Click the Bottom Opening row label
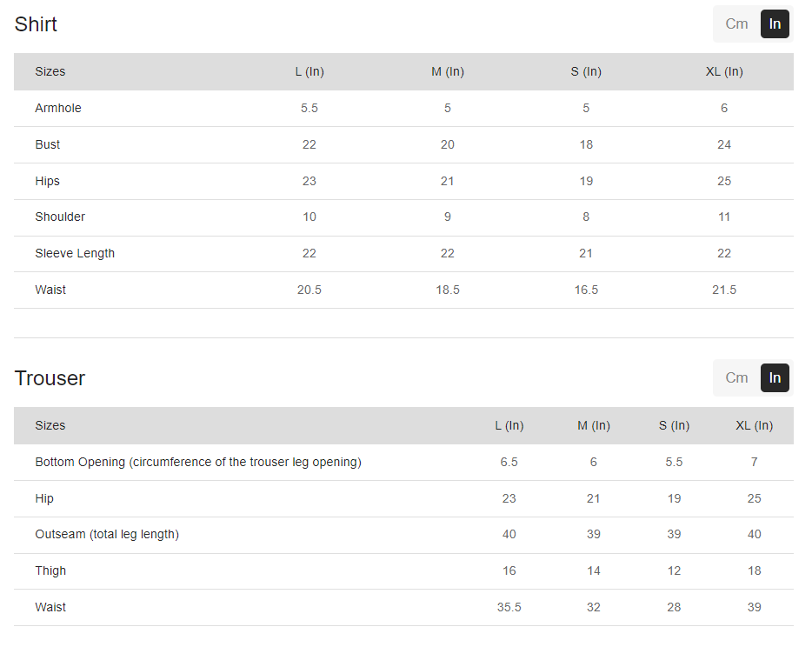Screen dimensions: 812x647 click(198, 463)
